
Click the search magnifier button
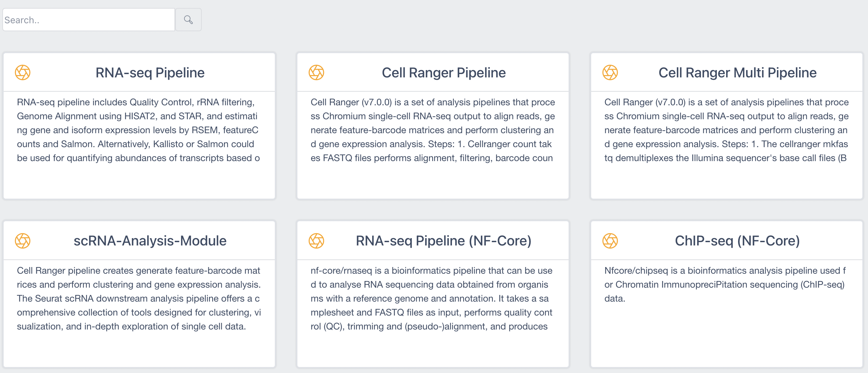click(188, 20)
